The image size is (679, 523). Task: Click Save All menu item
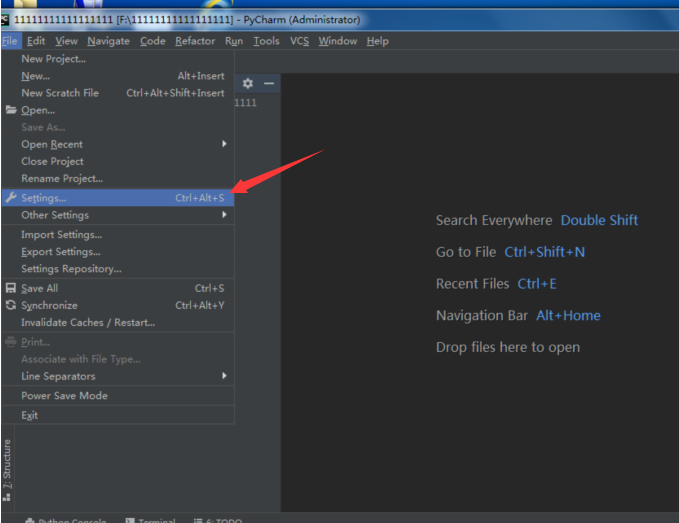(118, 288)
